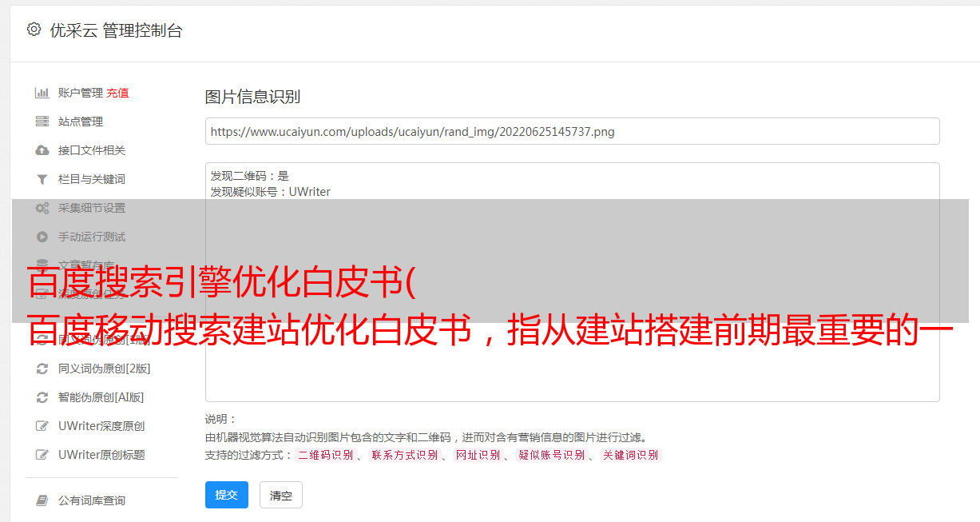Open 采集细节设置 menu item

(x=92, y=208)
